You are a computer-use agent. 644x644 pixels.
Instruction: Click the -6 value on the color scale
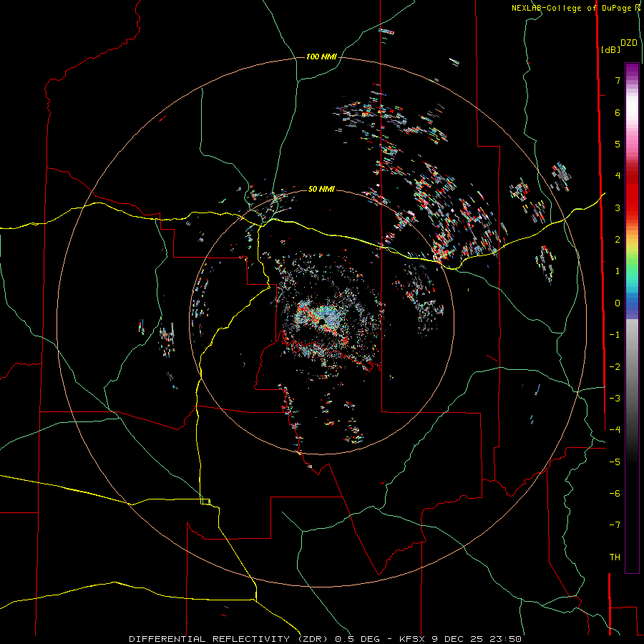pyautogui.click(x=615, y=494)
